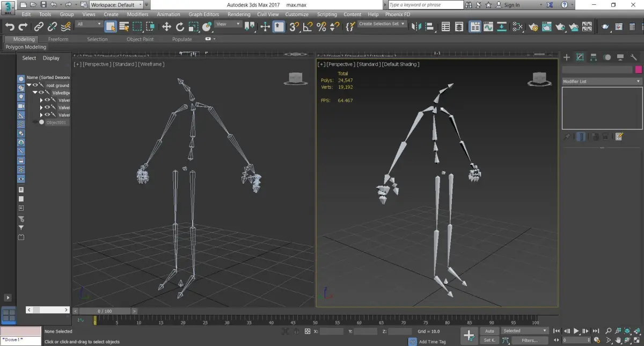
Task: Toggle the Ribbon display button
Action: pyautogui.click(x=475, y=26)
